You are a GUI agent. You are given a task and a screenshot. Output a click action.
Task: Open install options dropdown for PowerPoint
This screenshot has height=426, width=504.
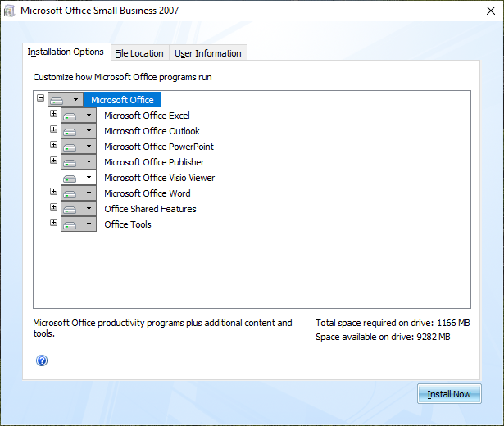pos(79,147)
